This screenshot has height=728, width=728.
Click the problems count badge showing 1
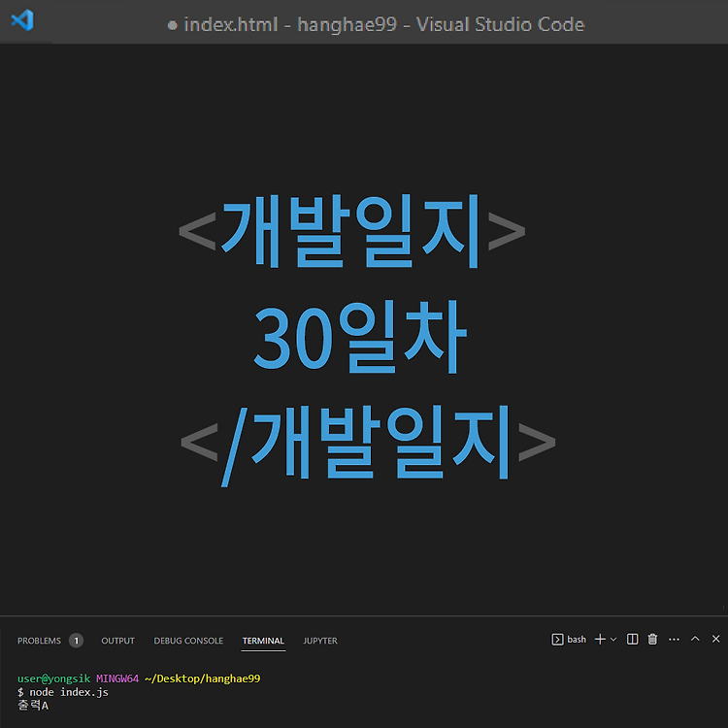[76, 641]
